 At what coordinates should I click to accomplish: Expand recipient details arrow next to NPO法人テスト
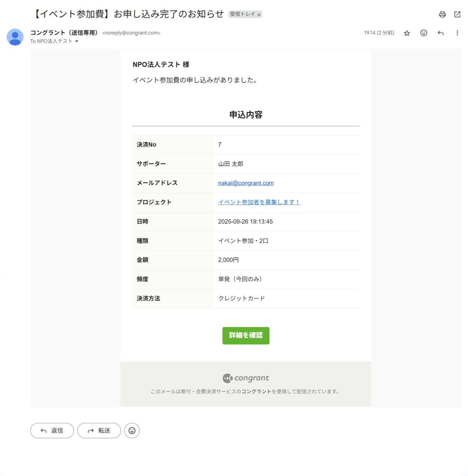point(77,41)
